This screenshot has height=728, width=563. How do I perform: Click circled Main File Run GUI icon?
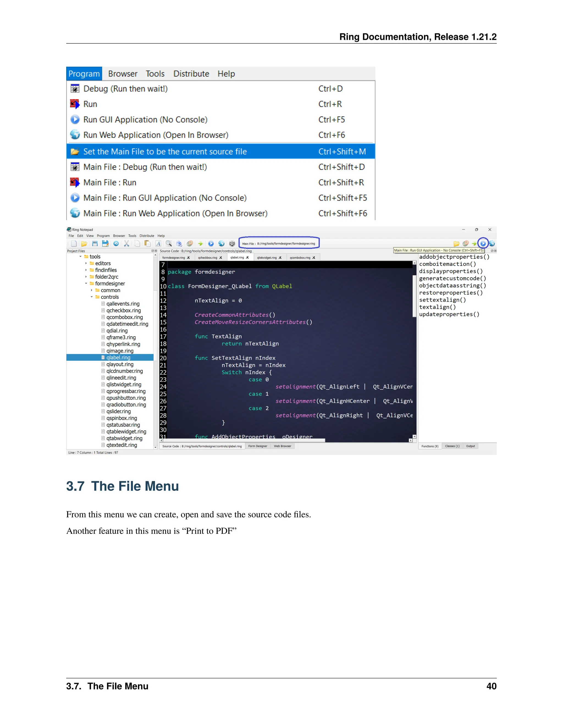pos(483,243)
